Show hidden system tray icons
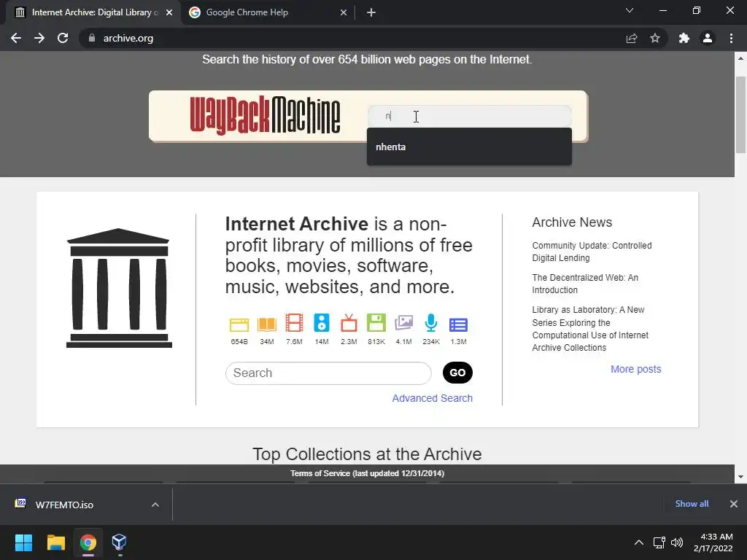Image resolution: width=747 pixels, height=560 pixels. (639, 542)
